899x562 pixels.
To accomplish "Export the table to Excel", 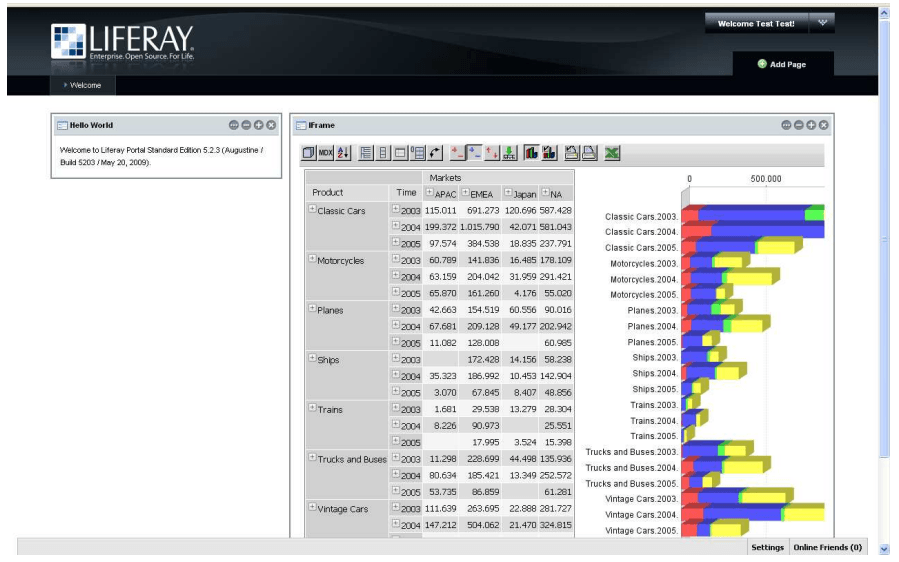I will [613, 153].
